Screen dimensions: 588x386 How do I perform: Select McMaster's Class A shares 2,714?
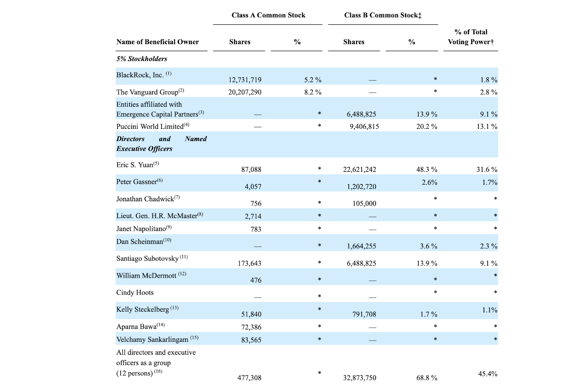click(x=253, y=216)
